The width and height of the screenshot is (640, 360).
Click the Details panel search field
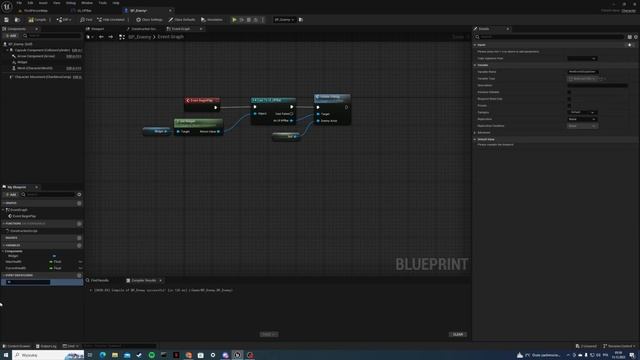pos(550,37)
